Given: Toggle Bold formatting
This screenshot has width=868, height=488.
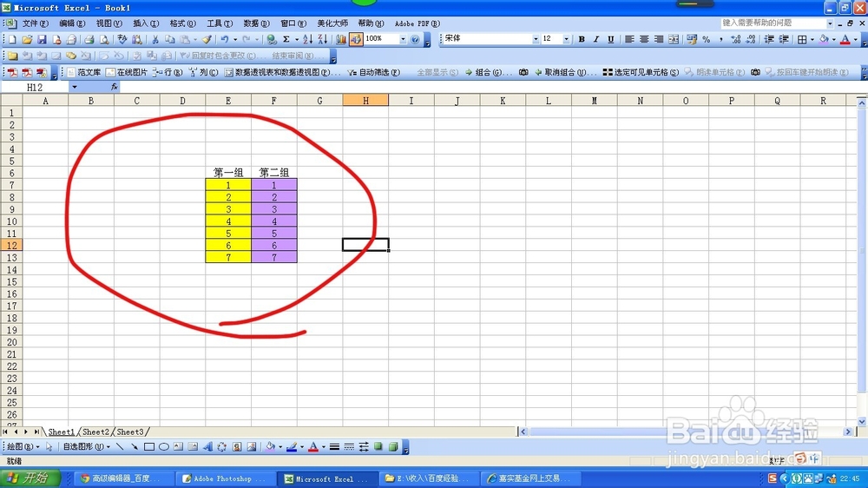Looking at the screenshot, I should [x=582, y=39].
